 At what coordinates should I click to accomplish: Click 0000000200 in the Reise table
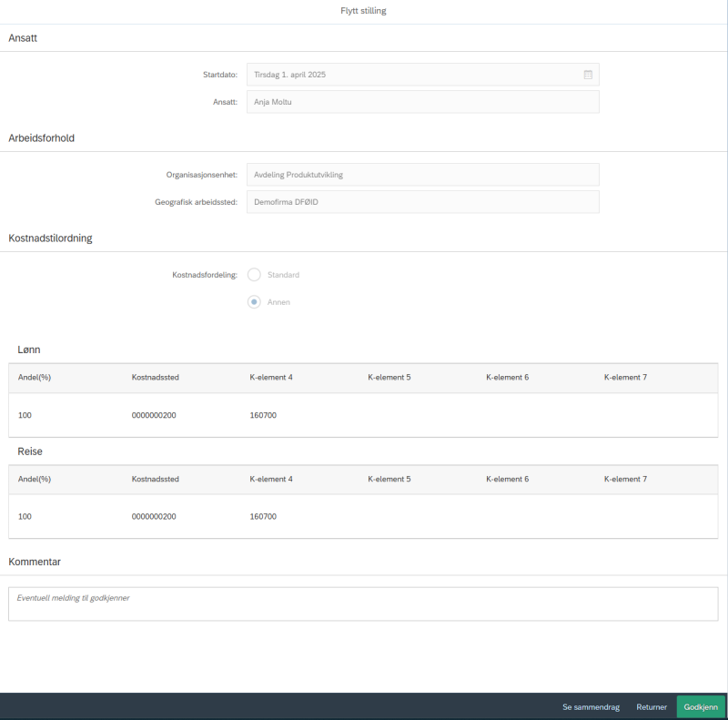click(154, 516)
